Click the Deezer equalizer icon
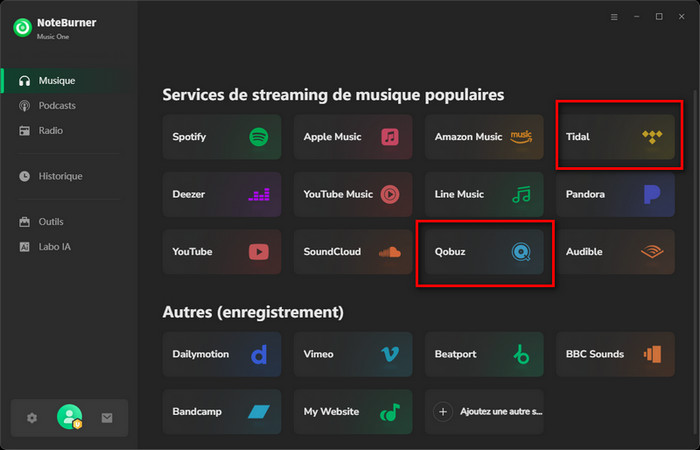Image resolution: width=700 pixels, height=450 pixels. click(258, 194)
